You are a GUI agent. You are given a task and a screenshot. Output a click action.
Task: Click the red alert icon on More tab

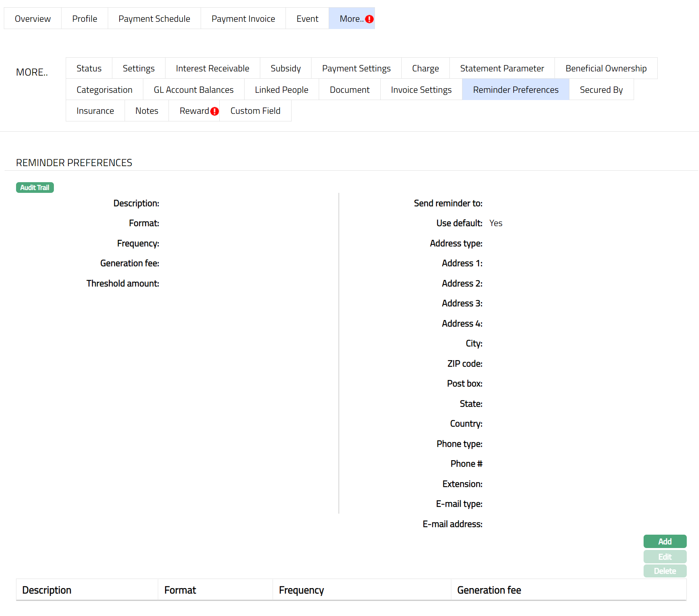click(369, 19)
